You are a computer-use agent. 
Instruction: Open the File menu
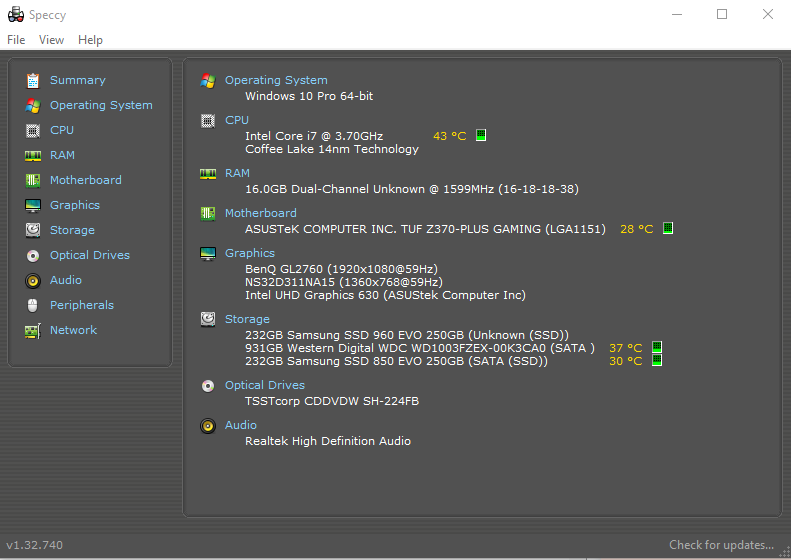click(16, 40)
